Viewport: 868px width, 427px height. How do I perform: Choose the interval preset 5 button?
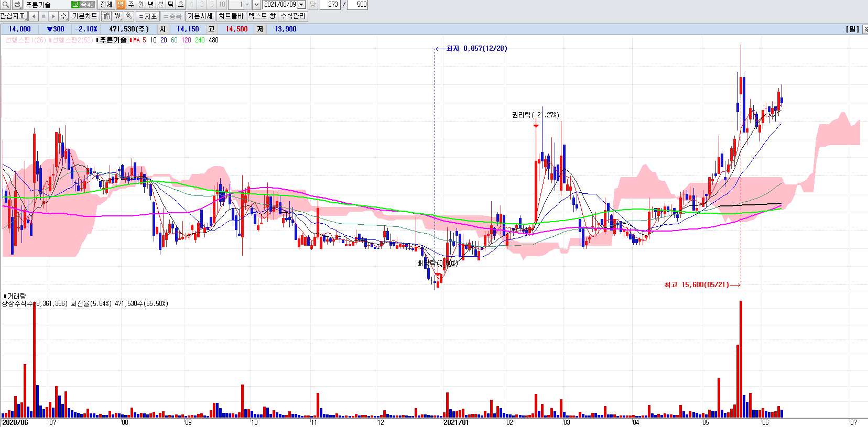pyautogui.click(x=212, y=5)
